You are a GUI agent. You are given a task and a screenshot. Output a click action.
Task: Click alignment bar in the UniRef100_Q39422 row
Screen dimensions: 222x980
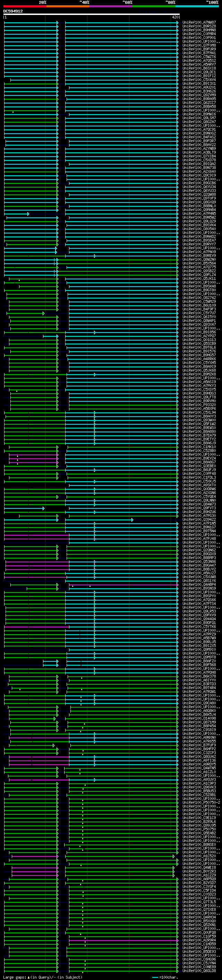(68, 520)
